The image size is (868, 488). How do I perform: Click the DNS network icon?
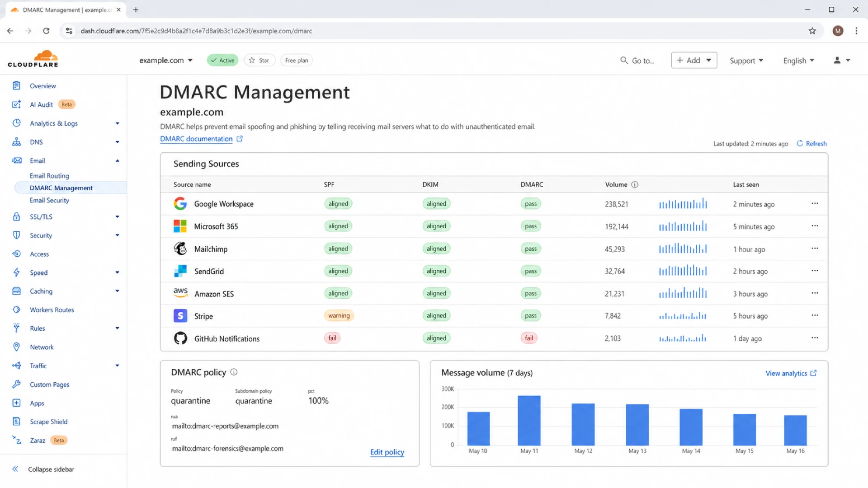pos(17,142)
